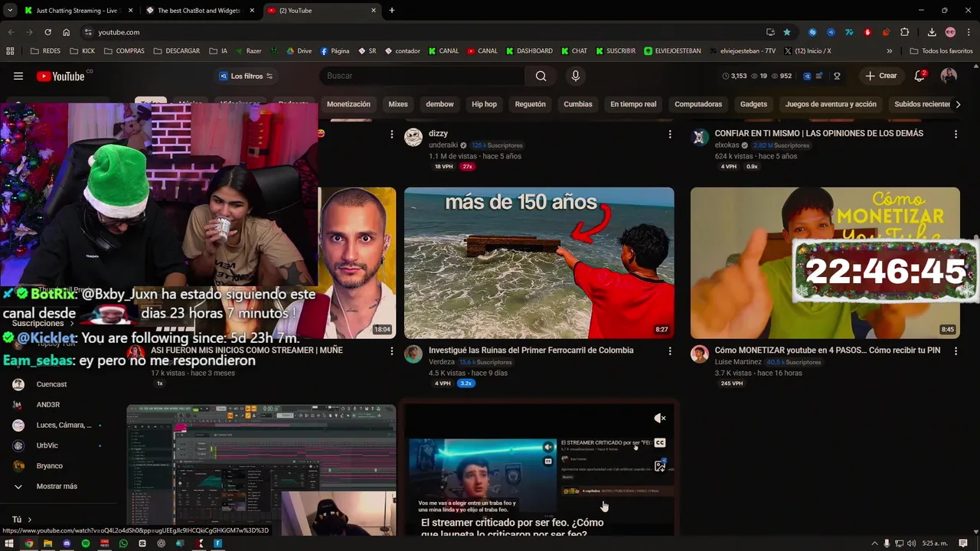Start voice search with microphone icon
980x551 pixels.
576,76
